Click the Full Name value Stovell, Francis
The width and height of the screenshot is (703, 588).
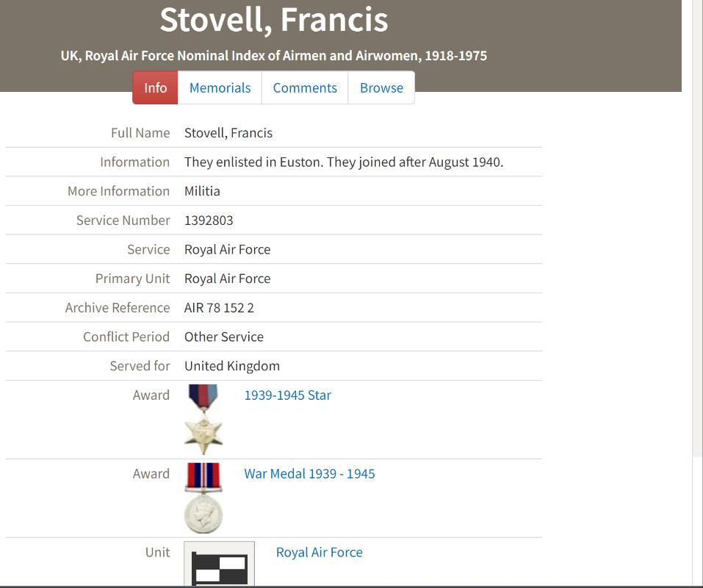click(x=228, y=132)
